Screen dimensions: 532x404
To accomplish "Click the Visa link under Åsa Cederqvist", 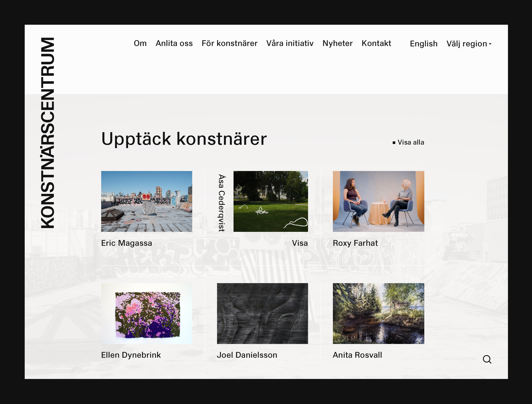I will coord(299,243).
